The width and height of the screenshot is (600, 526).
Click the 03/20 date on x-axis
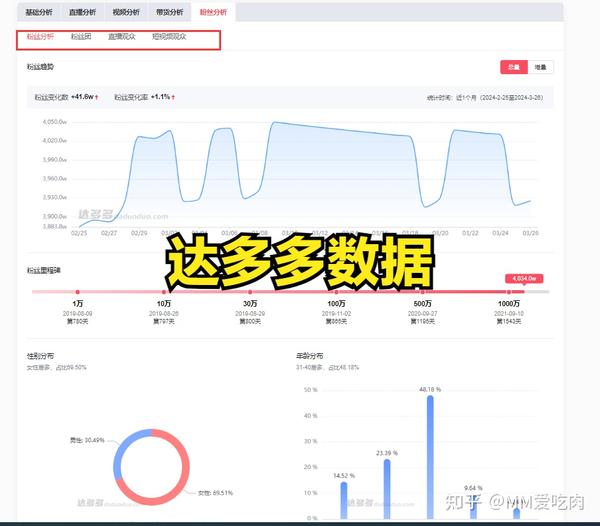[x=440, y=233]
